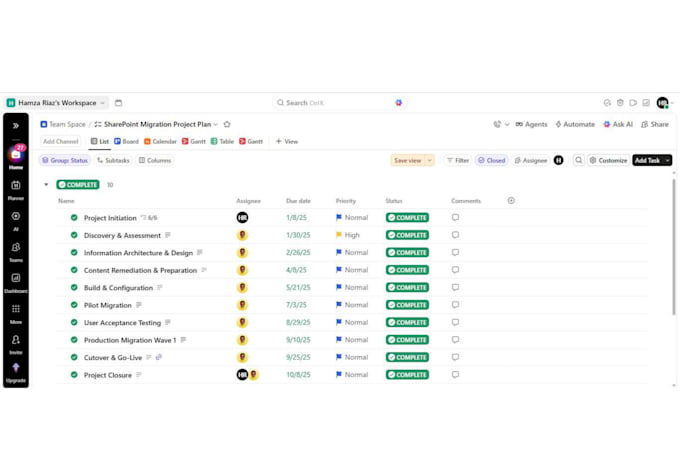Click the Search input field
Viewport: 680px width, 459px height.
coord(339,103)
